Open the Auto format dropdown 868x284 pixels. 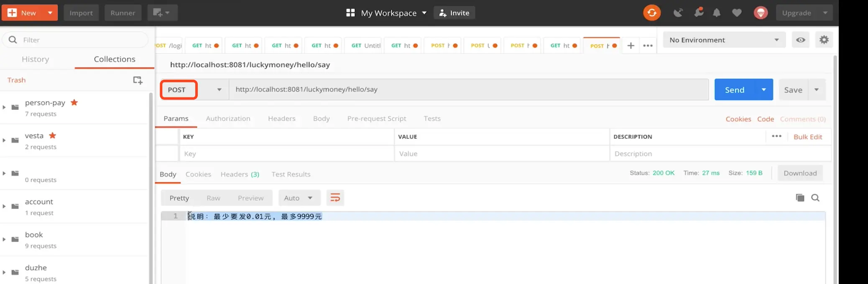coord(299,198)
